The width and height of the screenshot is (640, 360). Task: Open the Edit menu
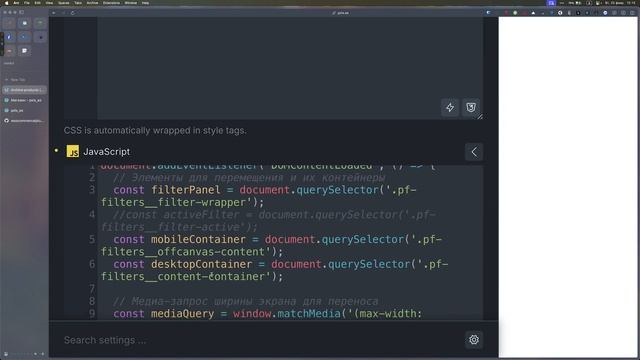[38, 3]
